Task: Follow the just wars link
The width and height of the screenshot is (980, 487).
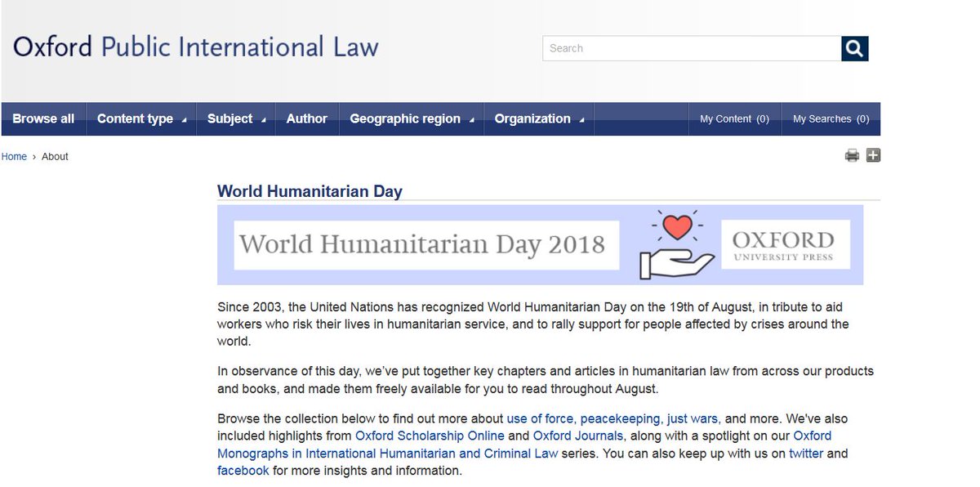Action: [693, 418]
